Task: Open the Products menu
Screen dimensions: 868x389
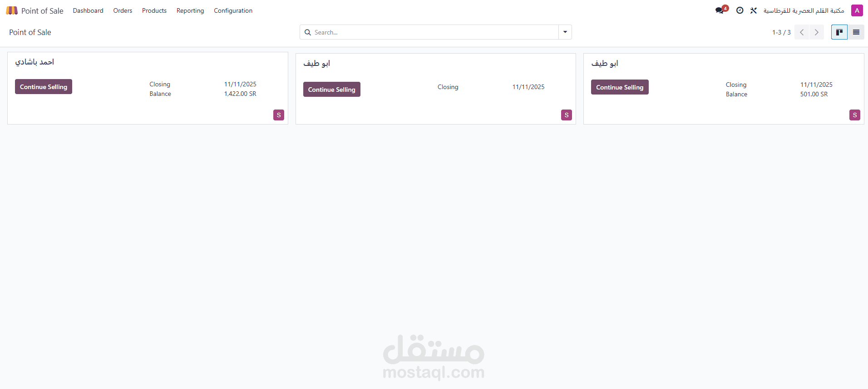Action: tap(154, 10)
